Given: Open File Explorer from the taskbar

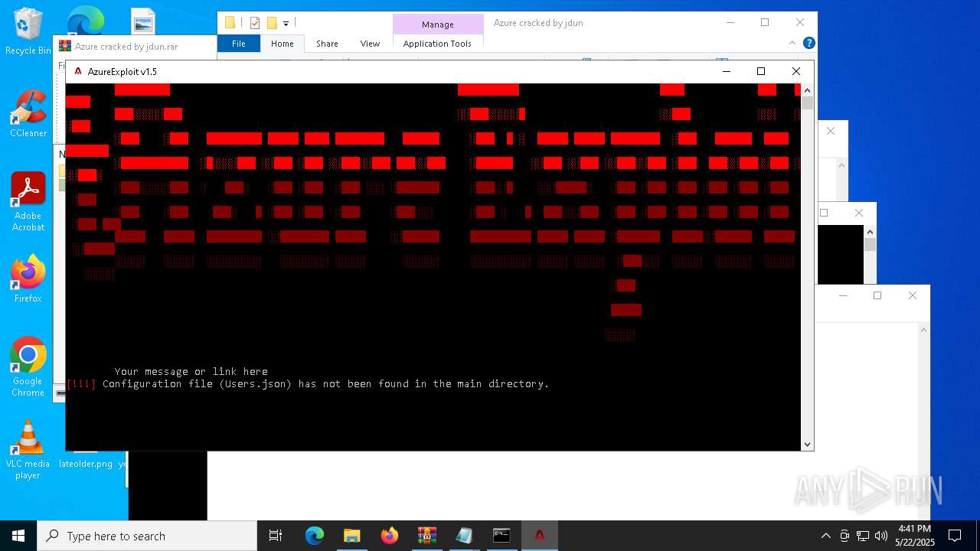Looking at the screenshot, I should [x=351, y=536].
